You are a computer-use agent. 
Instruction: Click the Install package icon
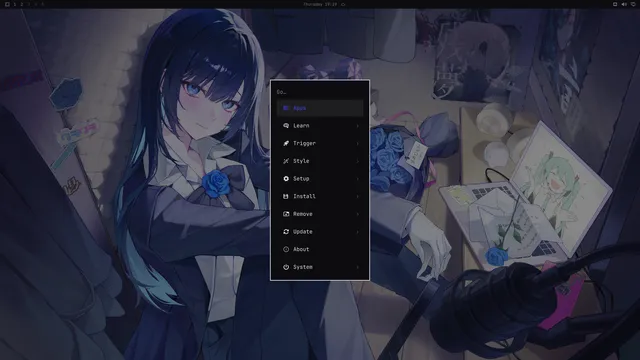click(286, 196)
